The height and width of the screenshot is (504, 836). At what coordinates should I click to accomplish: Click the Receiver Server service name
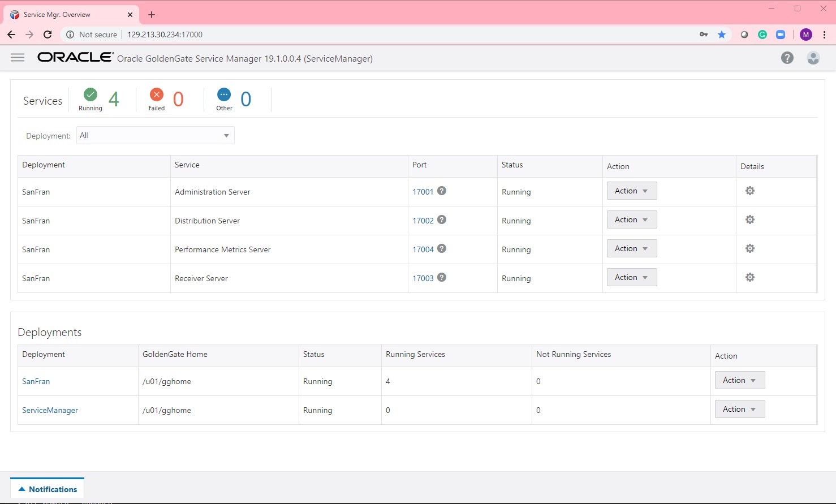(x=201, y=278)
